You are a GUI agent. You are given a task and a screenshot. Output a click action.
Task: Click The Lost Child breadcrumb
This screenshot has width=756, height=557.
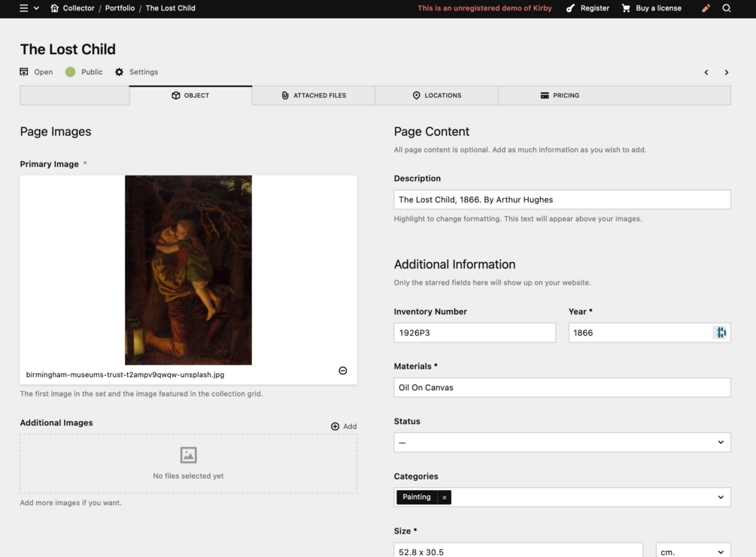click(x=170, y=8)
